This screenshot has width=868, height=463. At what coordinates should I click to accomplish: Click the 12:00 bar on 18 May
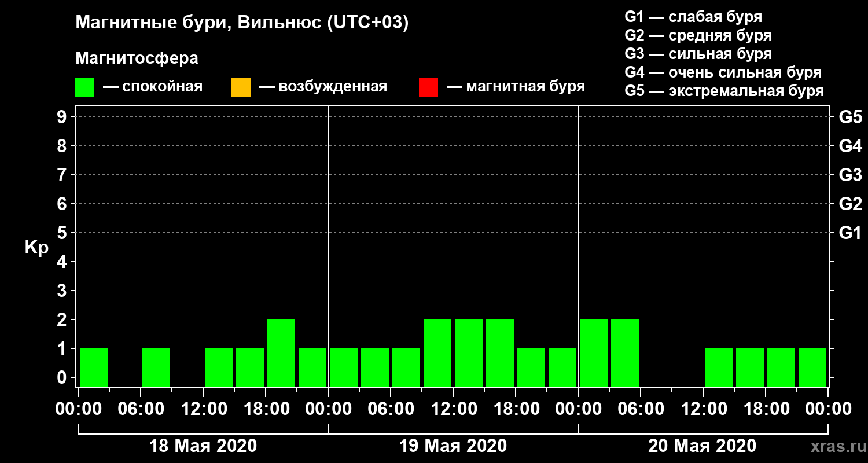219,367
